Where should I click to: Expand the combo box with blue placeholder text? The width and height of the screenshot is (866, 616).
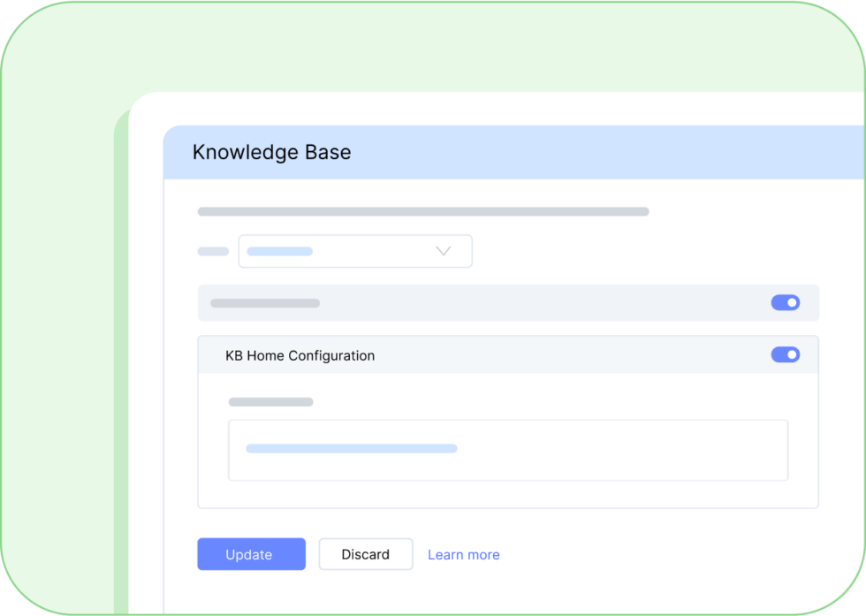pyautogui.click(x=353, y=251)
